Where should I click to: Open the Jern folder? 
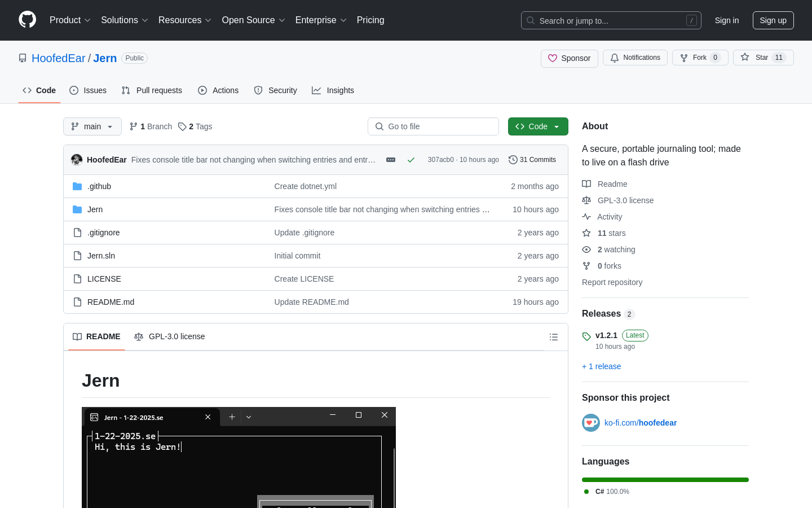tap(95, 209)
